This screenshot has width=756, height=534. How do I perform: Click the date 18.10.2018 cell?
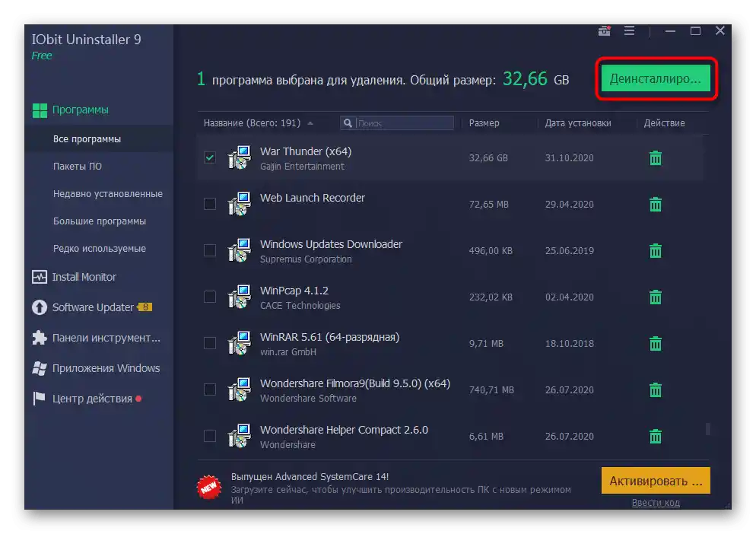click(570, 344)
